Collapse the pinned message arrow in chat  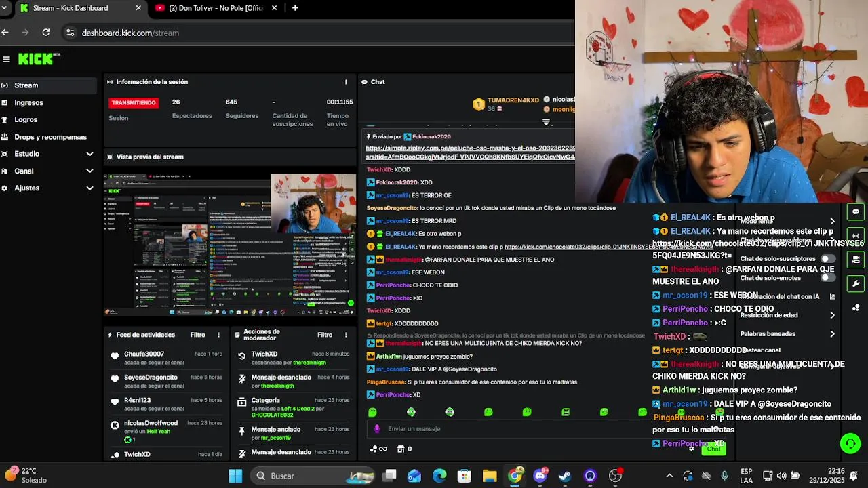(546, 122)
